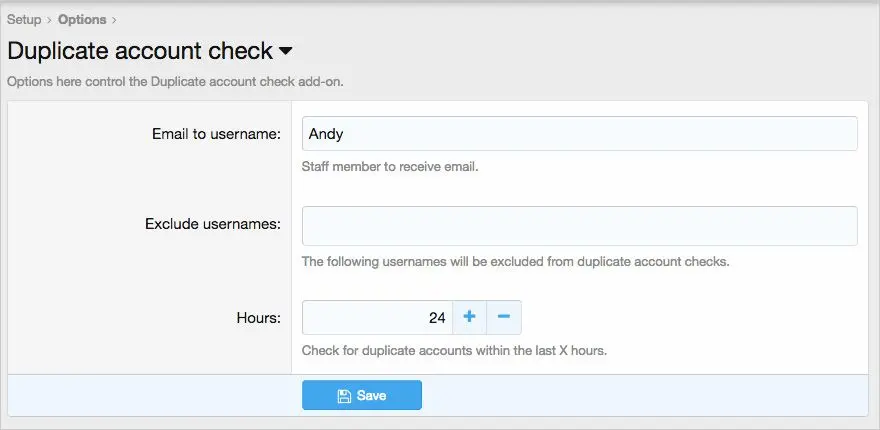Click the excluded usernames explanation text
The image size is (880, 430).
pyautogui.click(x=516, y=262)
